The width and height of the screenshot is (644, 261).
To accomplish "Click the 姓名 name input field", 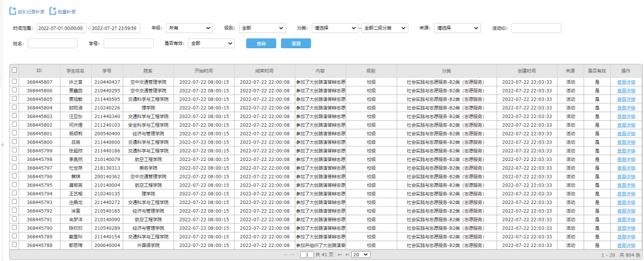I will coord(52,43).
